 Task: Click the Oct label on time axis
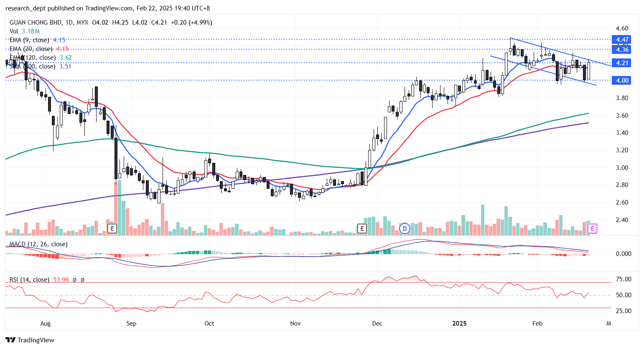coord(209,324)
